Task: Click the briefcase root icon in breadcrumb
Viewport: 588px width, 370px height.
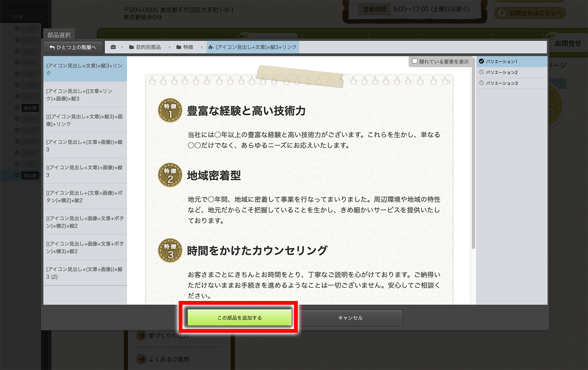Action: click(113, 47)
